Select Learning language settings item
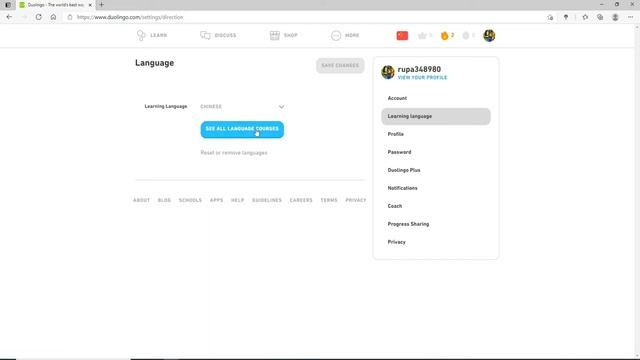The image size is (640, 360). [x=436, y=116]
